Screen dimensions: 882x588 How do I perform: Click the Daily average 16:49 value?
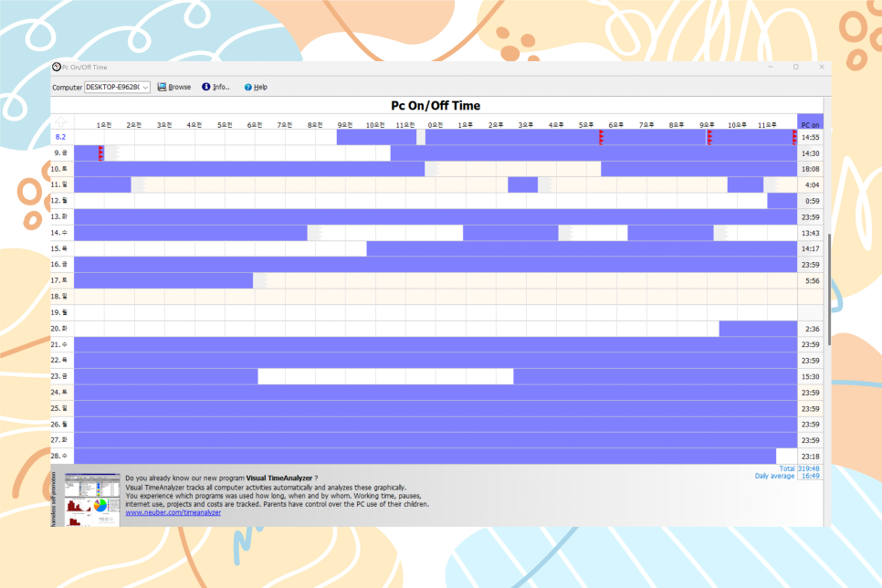[810, 476]
